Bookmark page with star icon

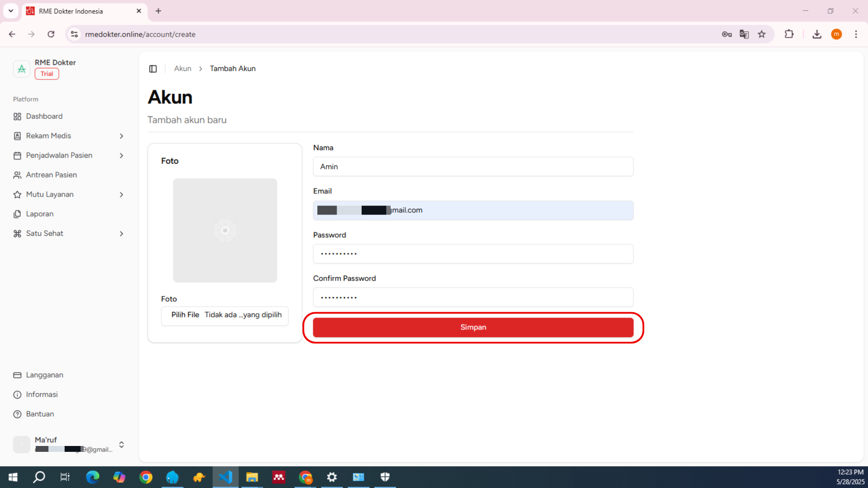coord(762,34)
